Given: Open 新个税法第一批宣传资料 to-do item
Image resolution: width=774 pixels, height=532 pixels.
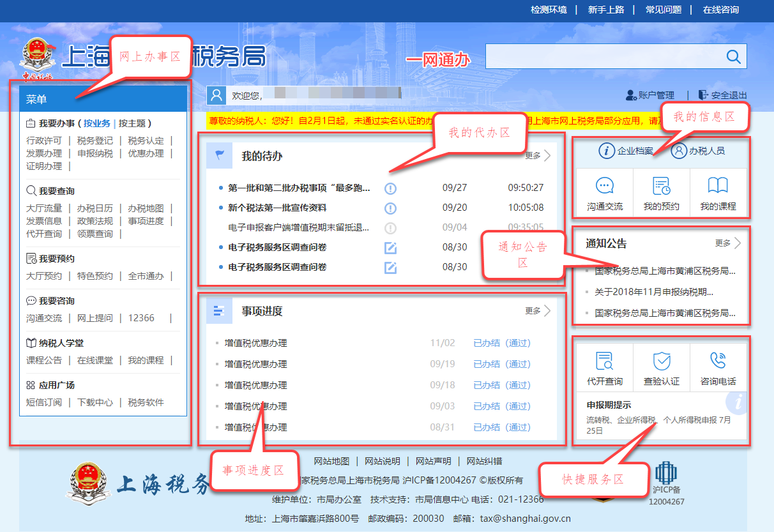Looking at the screenshot, I should pos(277,208).
